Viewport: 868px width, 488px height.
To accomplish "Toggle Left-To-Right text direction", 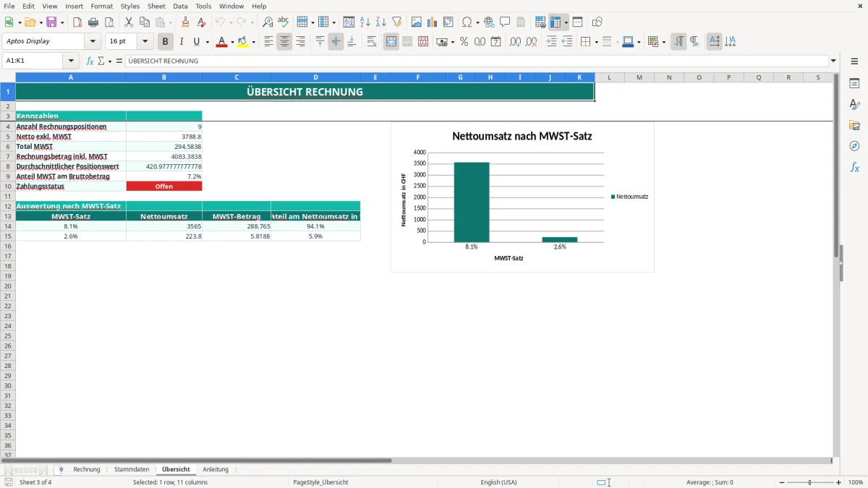I will point(678,42).
